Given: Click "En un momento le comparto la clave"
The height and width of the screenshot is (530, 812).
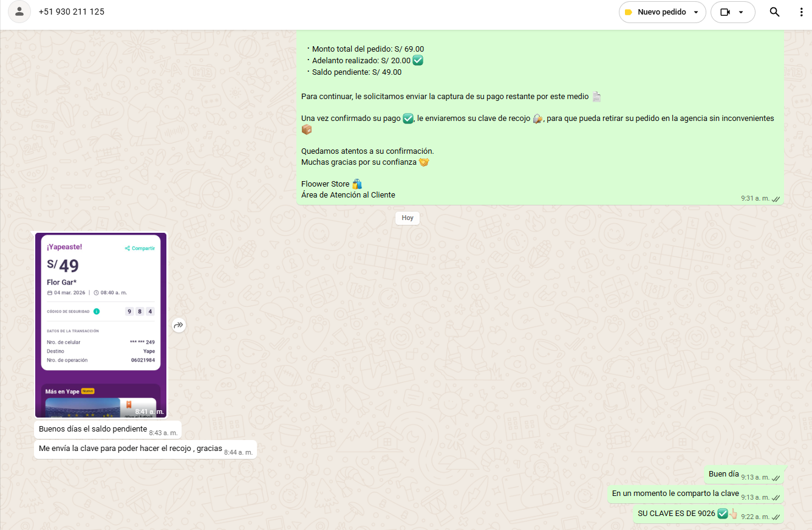Looking at the screenshot, I should [675, 494].
